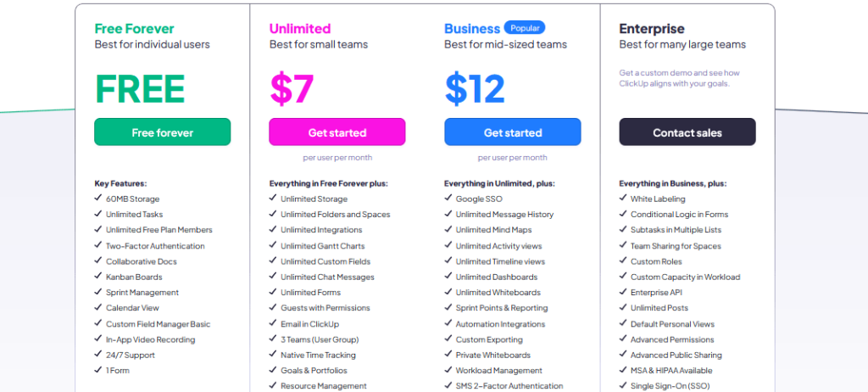Screen dimensions: 868x392
Task: Click the checkmark next to Kanban Boards
Action: 98,277
